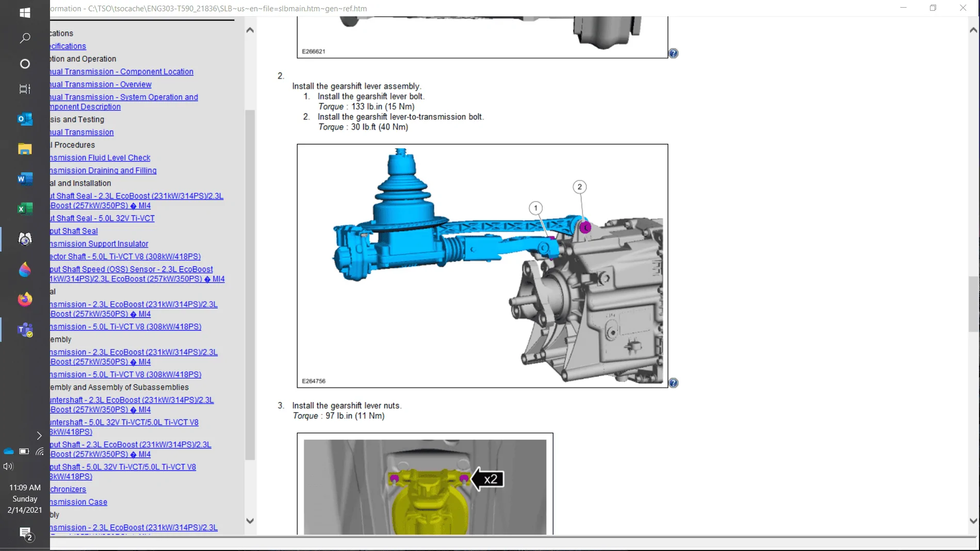The image size is (980, 551).
Task: Click sidebar scroll-down arrow
Action: [x=250, y=521]
